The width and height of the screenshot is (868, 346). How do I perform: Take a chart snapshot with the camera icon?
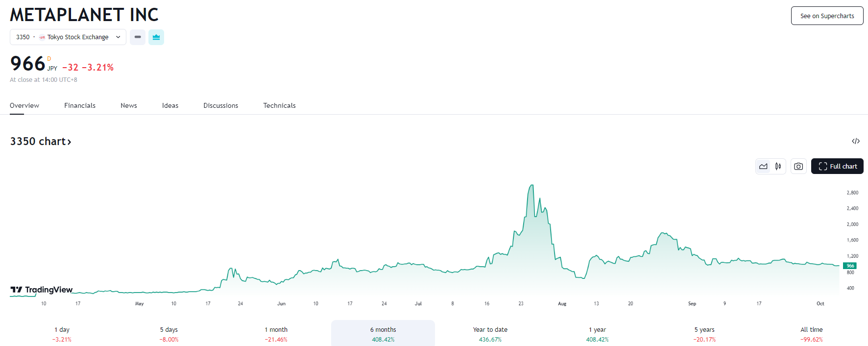click(798, 166)
